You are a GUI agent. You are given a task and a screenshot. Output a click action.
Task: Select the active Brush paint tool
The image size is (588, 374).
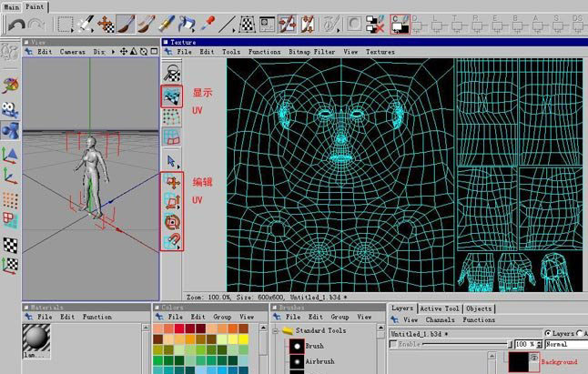(126, 25)
